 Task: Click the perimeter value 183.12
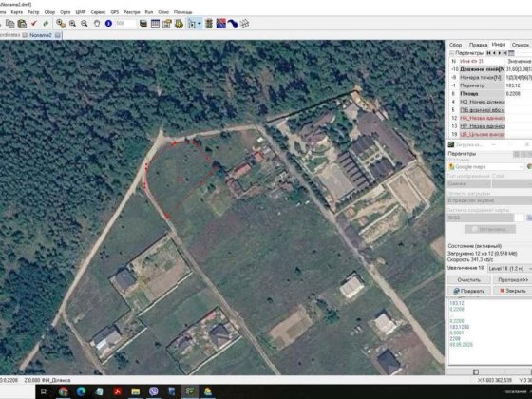pos(513,85)
